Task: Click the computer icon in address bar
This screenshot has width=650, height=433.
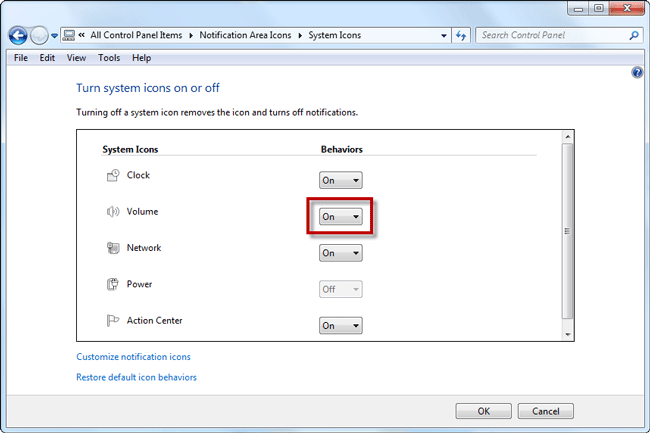Action: 68,36
